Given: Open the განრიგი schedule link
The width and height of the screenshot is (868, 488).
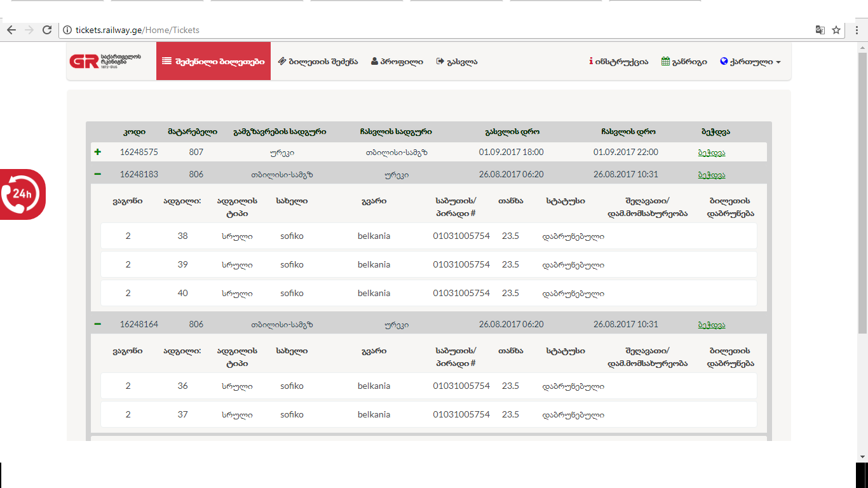Looking at the screenshot, I should tap(684, 62).
